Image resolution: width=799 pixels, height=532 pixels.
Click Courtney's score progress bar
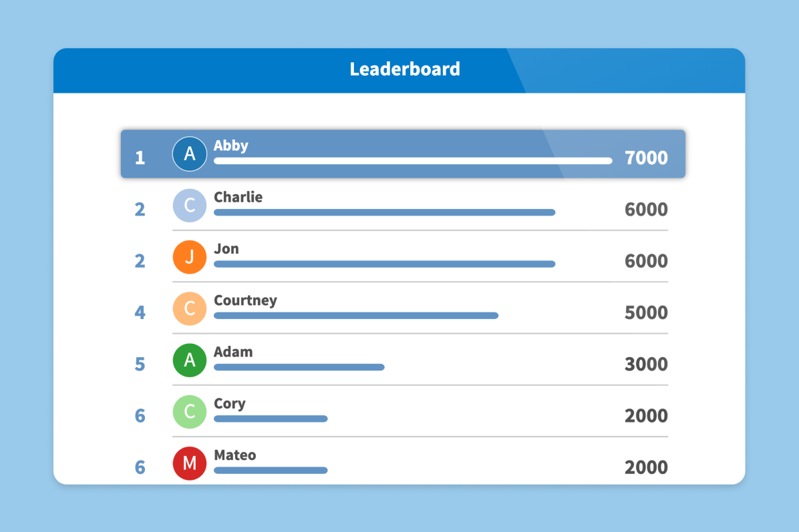tap(355, 316)
